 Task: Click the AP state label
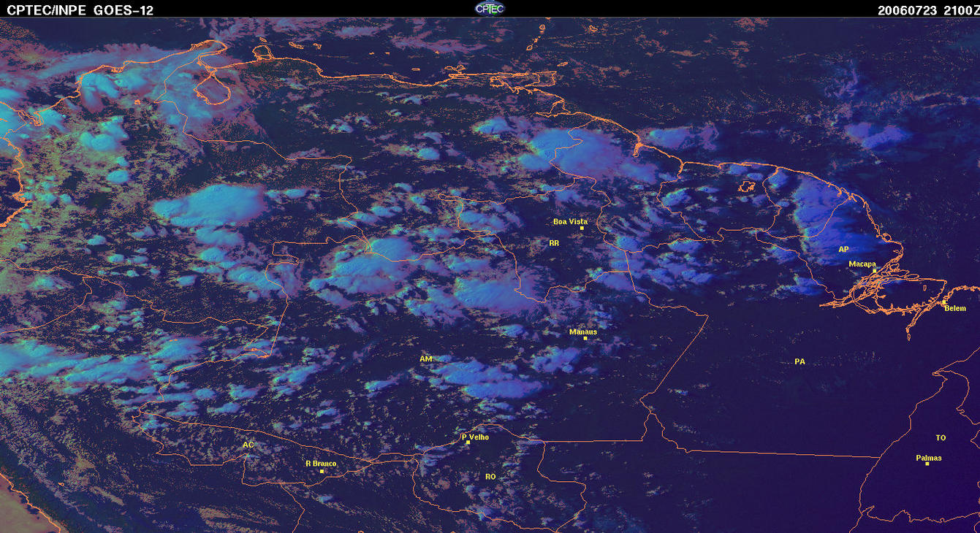[x=843, y=250]
